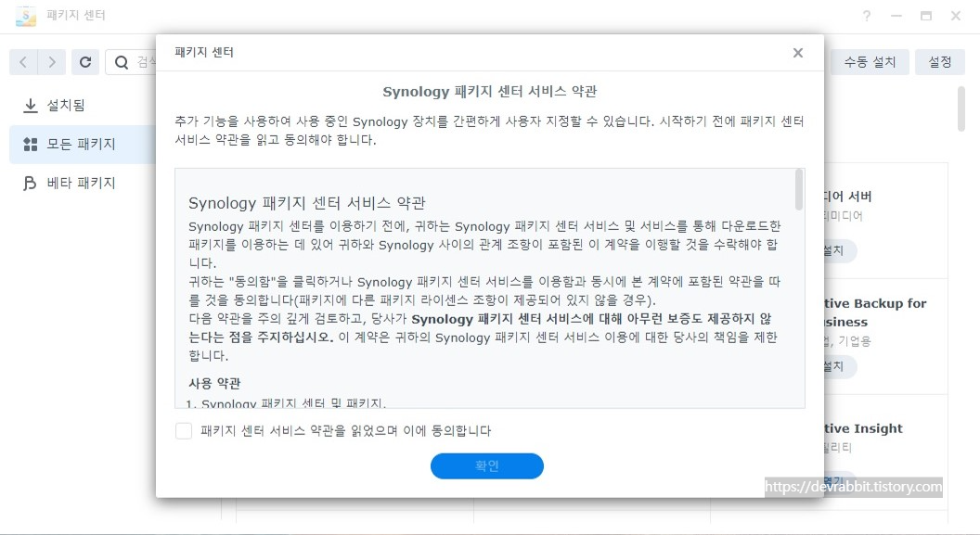Go back with the left arrow button
The image size is (980, 535).
coord(23,62)
